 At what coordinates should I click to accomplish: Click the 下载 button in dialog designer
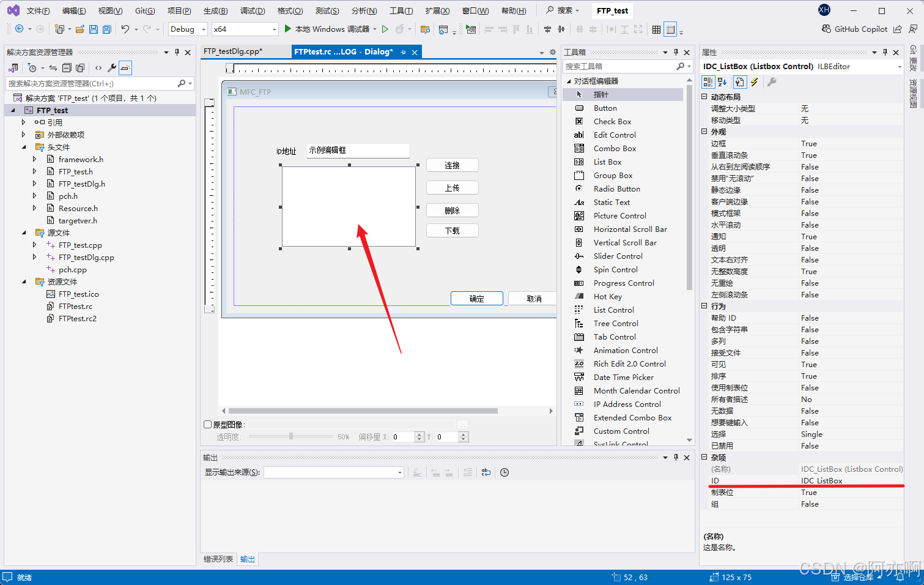pyautogui.click(x=452, y=231)
